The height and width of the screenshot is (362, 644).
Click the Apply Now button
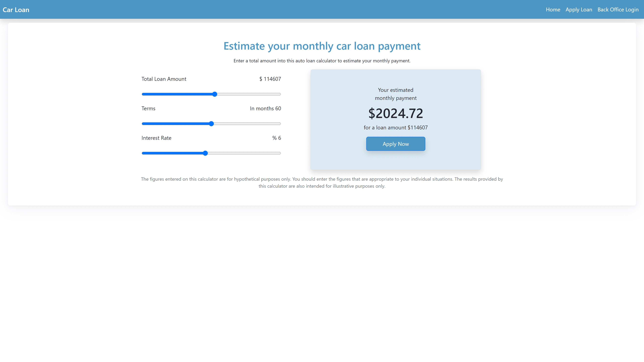pyautogui.click(x=395, y=143)
